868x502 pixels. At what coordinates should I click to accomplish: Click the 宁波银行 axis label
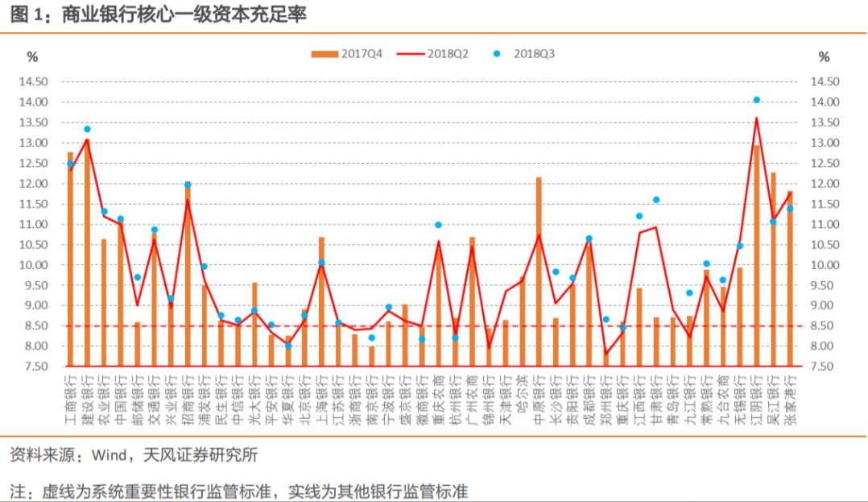[x=389, y=400]
